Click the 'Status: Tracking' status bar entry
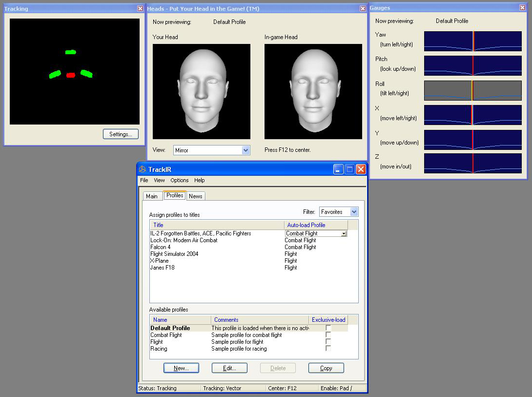Screen dimensions: 532x397 point(158,388)
